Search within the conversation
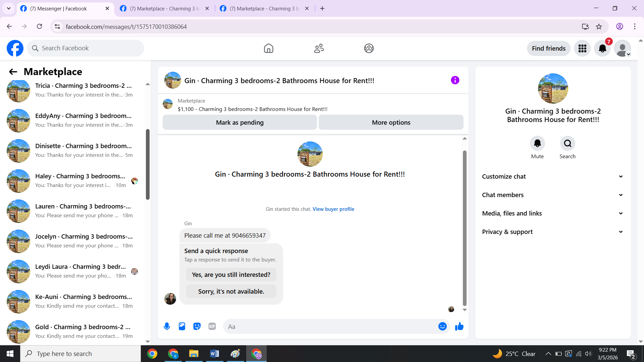 click(568, 143)
